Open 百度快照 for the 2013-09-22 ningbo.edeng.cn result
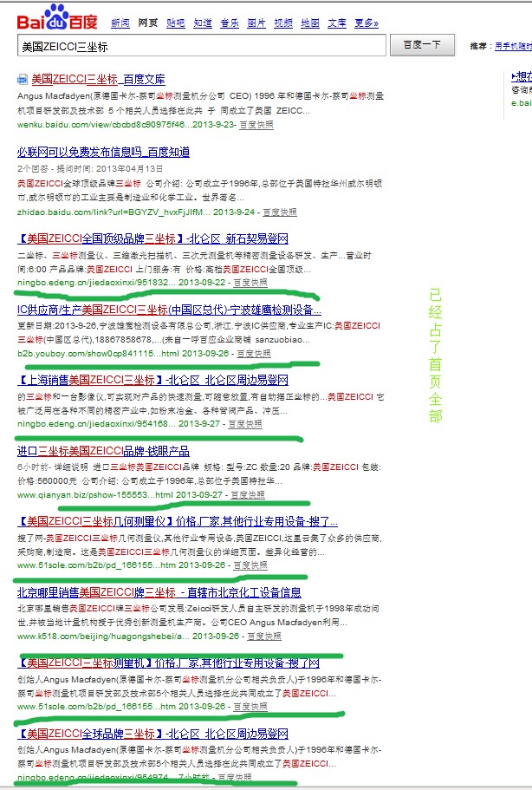Viewport: 532px width, 790px height. tap(250, 283)
